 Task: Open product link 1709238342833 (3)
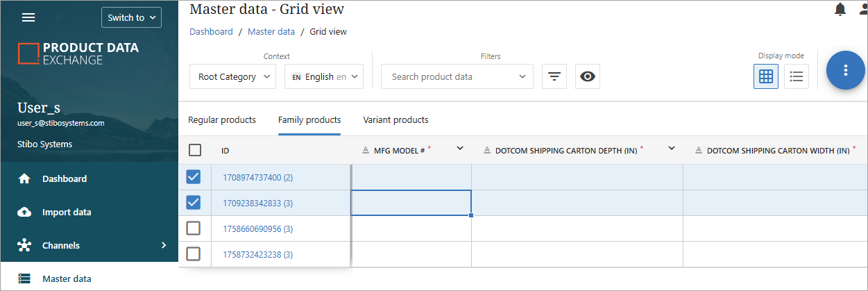257,203
